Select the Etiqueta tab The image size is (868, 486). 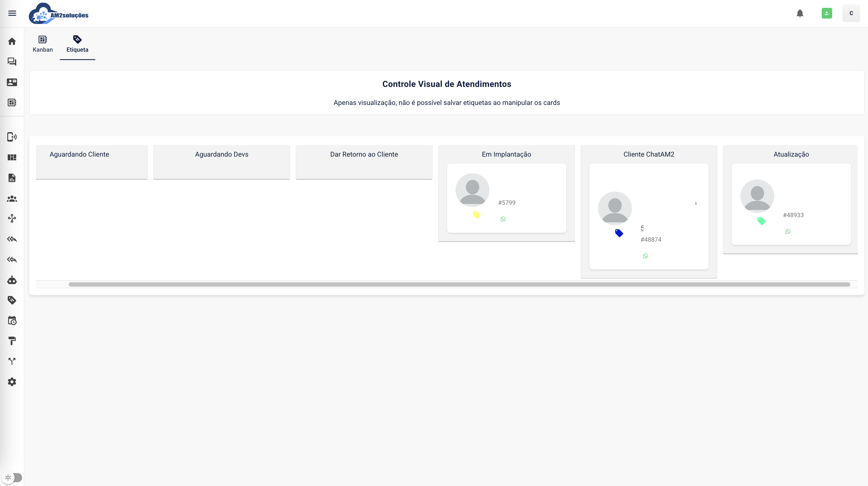coord(77,44)
